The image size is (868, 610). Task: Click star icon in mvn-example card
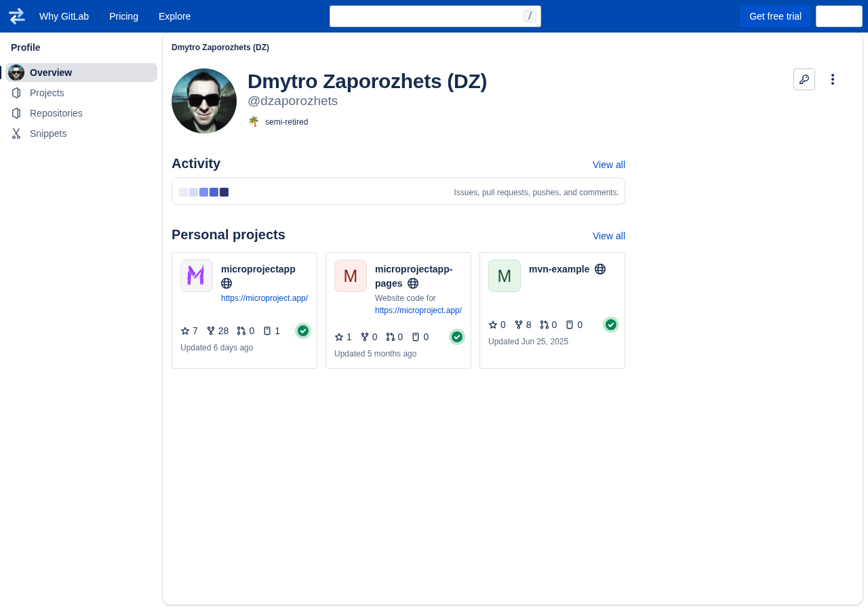493,325
